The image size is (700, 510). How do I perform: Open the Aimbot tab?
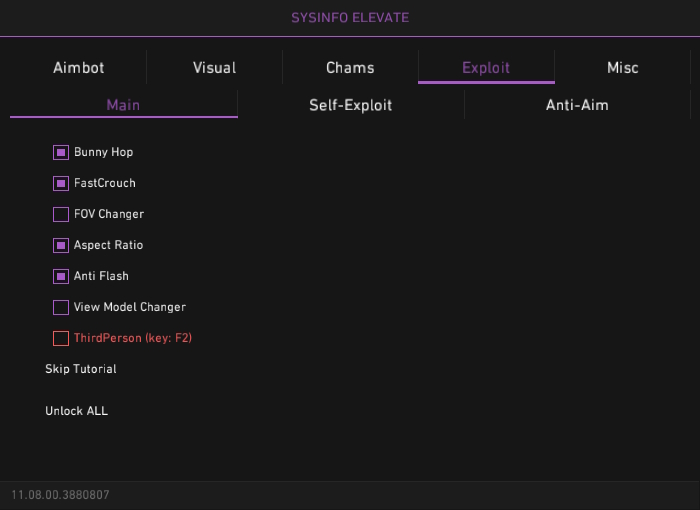pyautogui.click(x=78, y=68)
